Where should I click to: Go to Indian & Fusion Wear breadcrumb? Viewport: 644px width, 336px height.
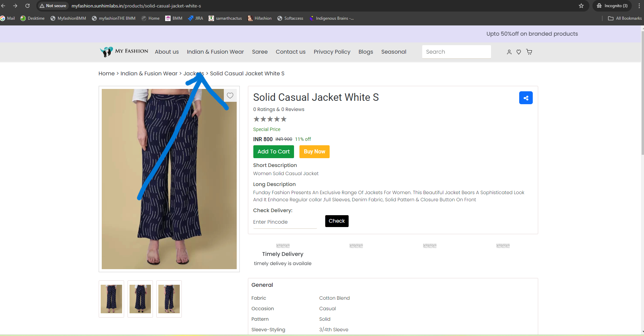149,73
